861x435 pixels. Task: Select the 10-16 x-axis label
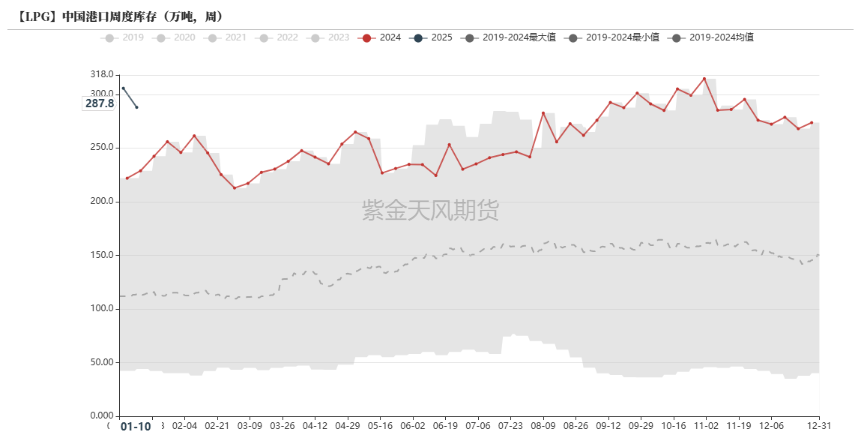click(x=673, y=426)
